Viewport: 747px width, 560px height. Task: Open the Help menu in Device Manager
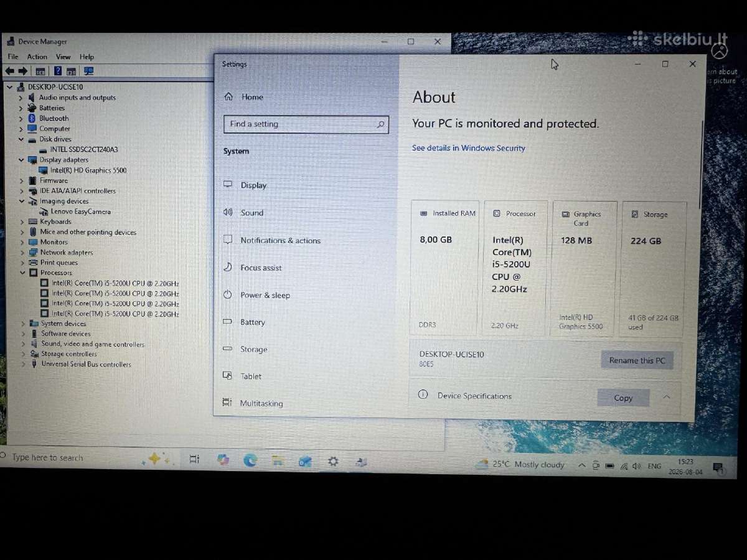(87, 57)
